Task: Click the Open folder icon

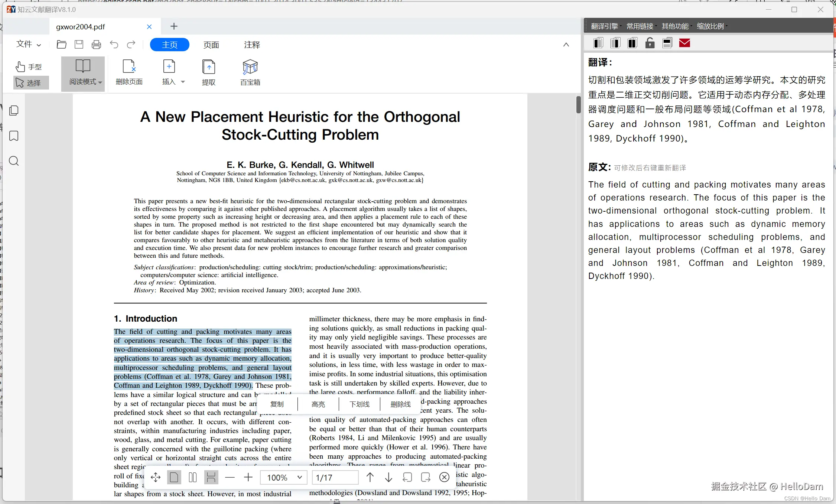Action: (61, 45)
